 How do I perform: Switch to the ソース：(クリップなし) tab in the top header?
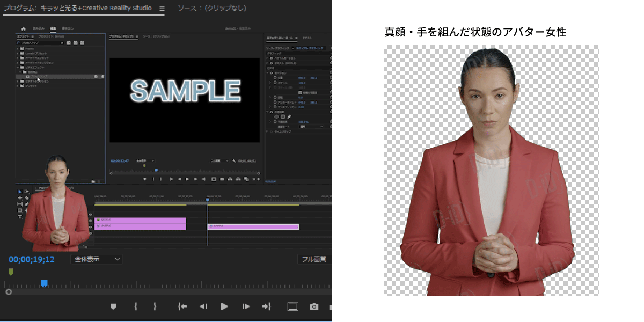tap(211, 9)
